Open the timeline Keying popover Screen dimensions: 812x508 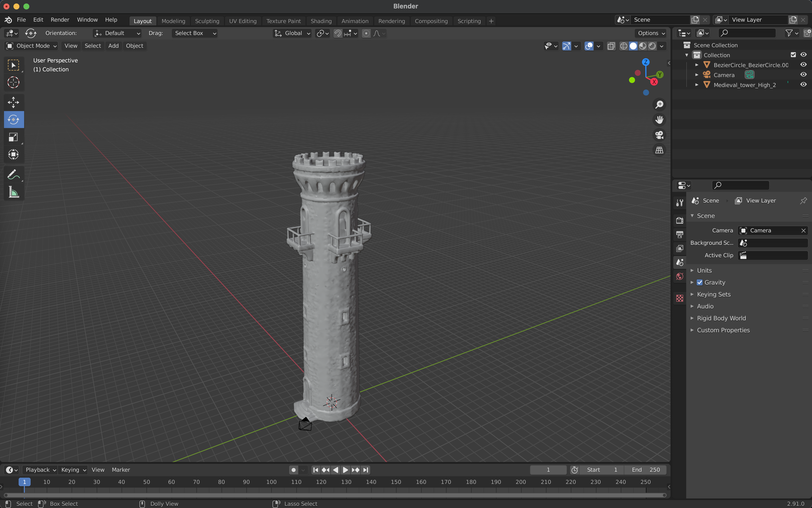coord(73,470)
